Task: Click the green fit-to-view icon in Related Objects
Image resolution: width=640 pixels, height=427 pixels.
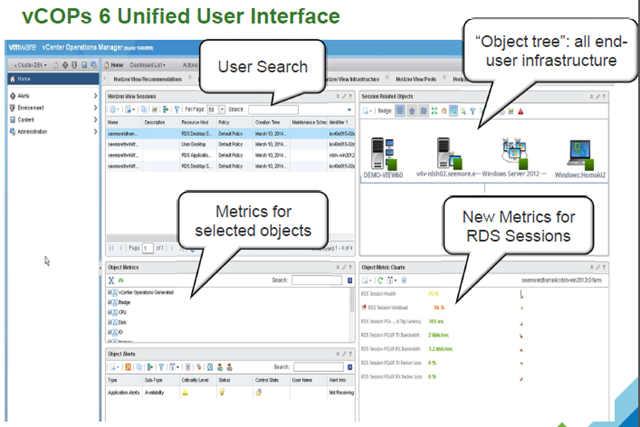Action: (x=434, y=111)
